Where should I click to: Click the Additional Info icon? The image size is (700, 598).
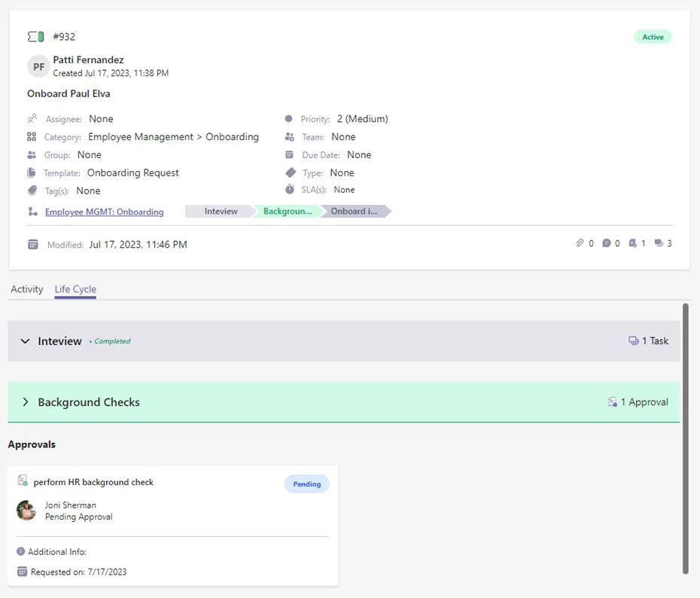coord(20,551)
